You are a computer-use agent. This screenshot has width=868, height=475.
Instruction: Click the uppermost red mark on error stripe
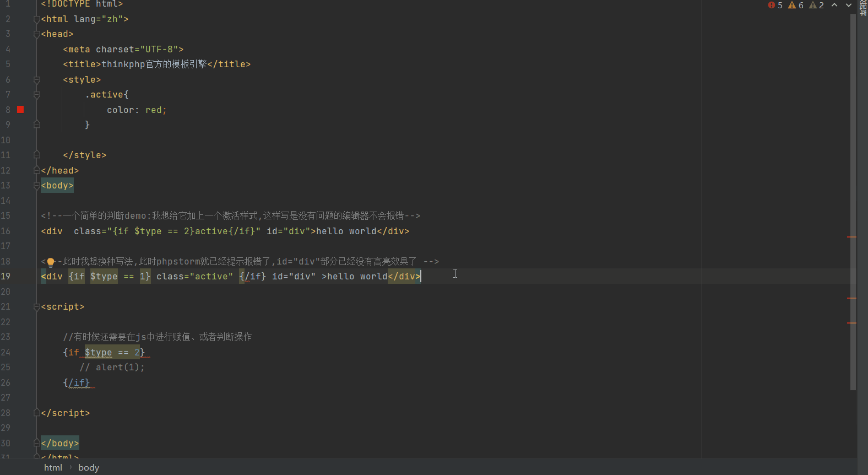(851, 237)
